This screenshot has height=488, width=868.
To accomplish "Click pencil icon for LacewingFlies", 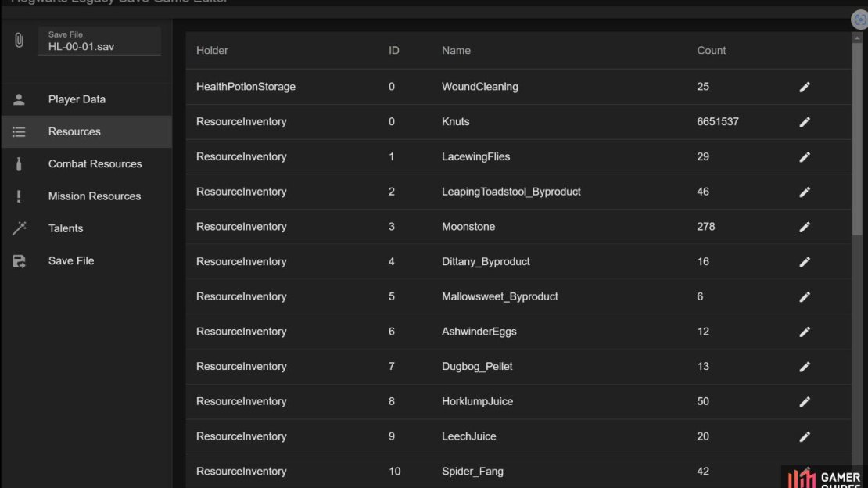I will 805,156.
